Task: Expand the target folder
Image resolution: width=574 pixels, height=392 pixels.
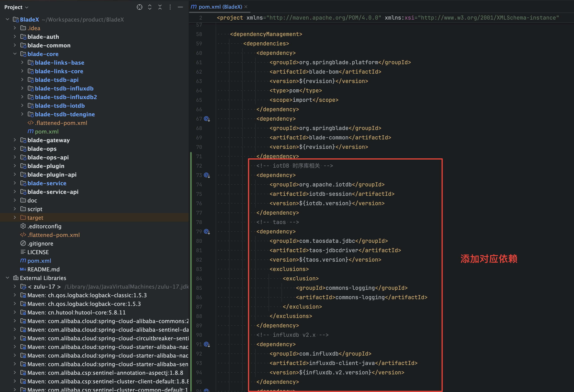Action: (x=15, y=217)
